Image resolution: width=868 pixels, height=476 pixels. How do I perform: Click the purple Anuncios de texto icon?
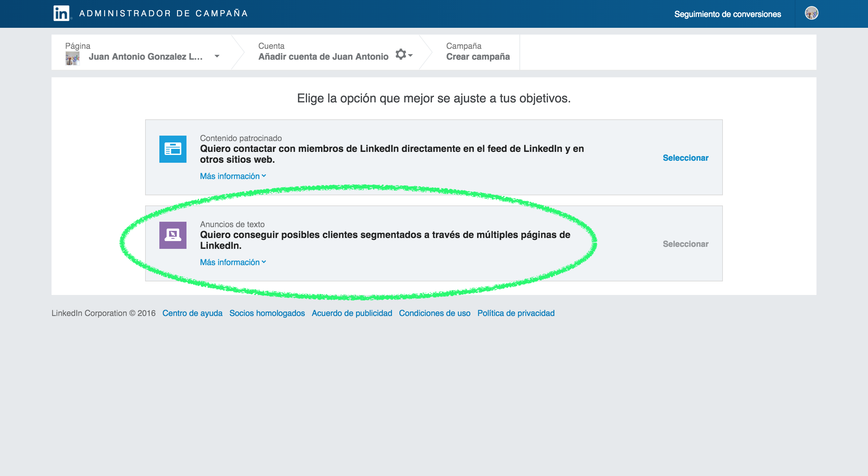(x=173, y=235)
